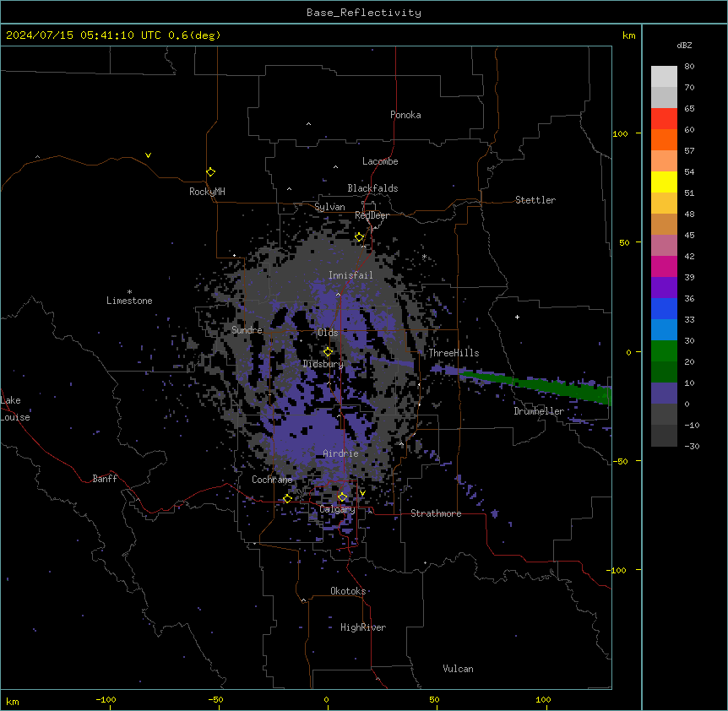Select the Limestone label
The width and height of the screenshot is (728, 711).
tap(129, 301)
